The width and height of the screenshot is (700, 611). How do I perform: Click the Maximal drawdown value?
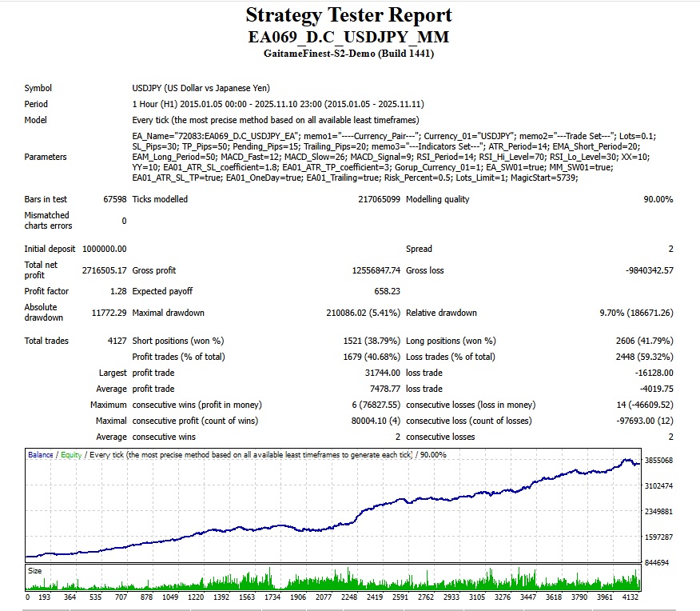pos(356,312)
